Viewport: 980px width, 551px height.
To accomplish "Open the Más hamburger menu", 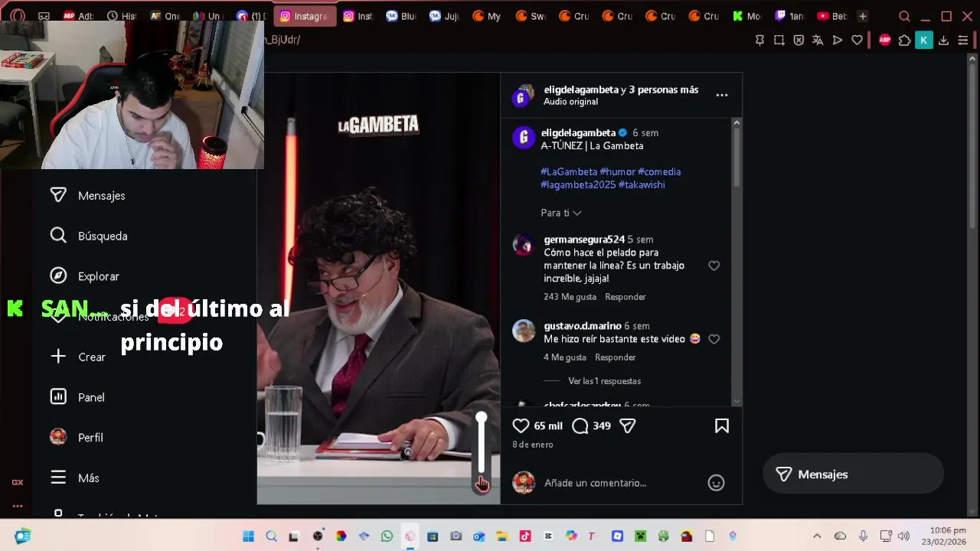I will pyautogui.click(x=74, y=478).
